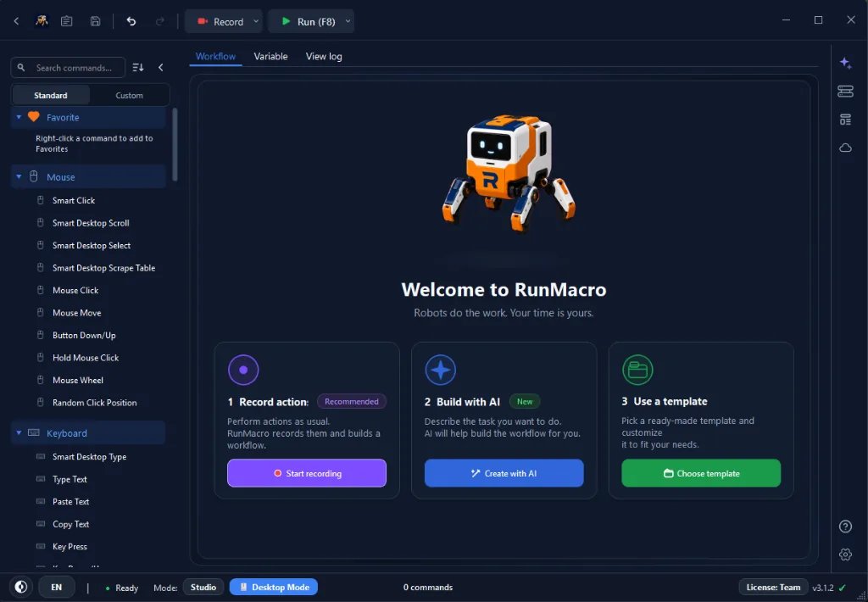Select the Smart Desktop Scroll command
The height and width of the screenshot is (602, 868).
(x=91, y=223)
